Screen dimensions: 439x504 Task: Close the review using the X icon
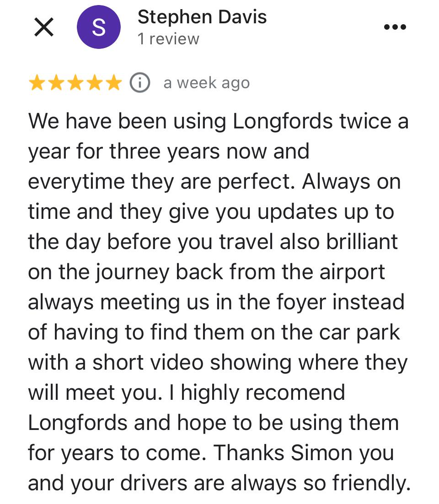click(x=44, y=27)
